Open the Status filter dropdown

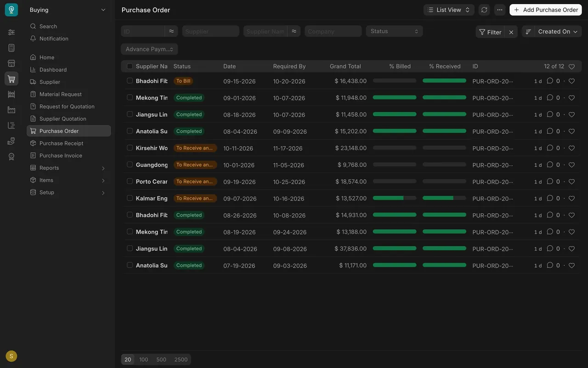394,31
